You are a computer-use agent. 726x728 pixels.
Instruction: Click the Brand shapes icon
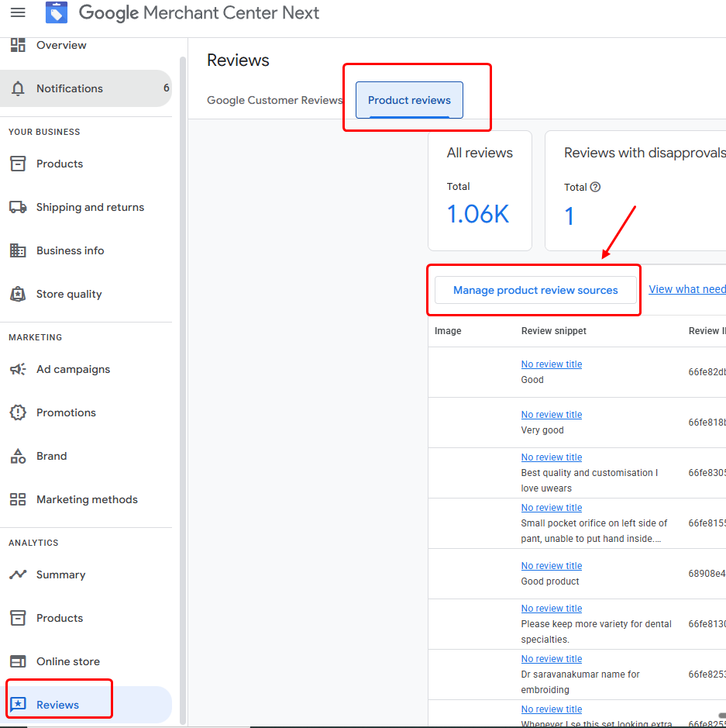point(18,456)
